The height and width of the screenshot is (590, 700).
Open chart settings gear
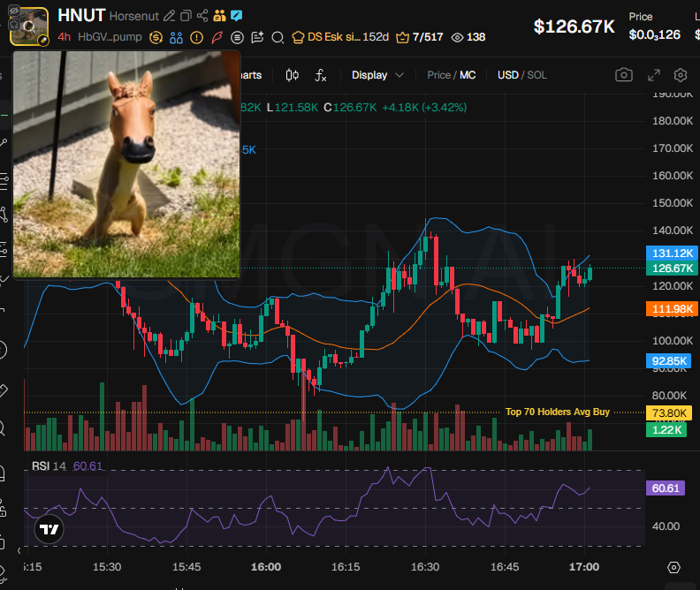(x=681, y=75)
